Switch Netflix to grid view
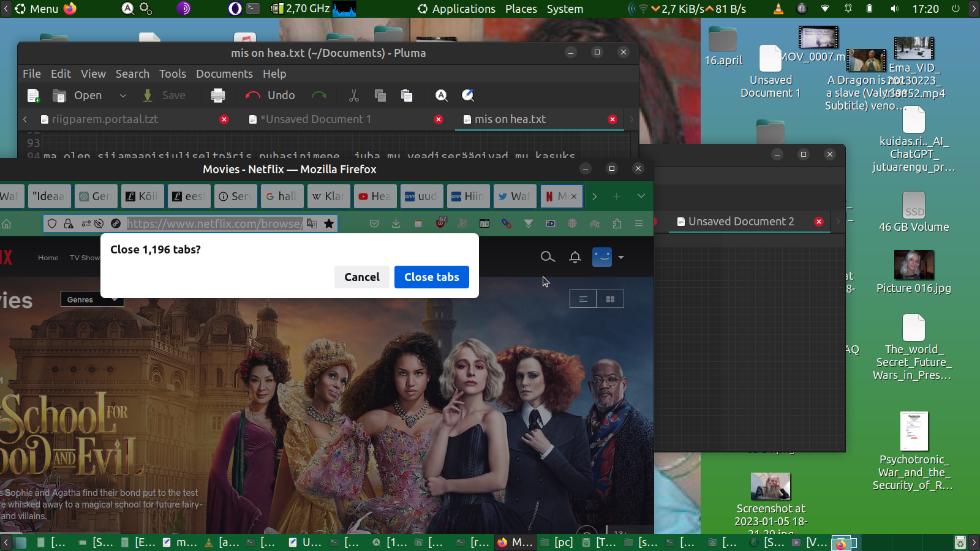980x551 pixels. pos(610,299)
